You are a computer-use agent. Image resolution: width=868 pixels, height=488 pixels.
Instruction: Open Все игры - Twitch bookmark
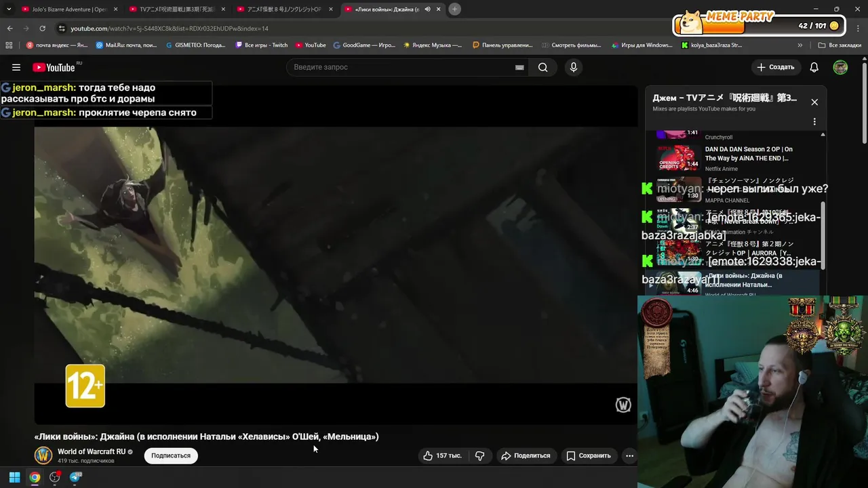point(262,45)
